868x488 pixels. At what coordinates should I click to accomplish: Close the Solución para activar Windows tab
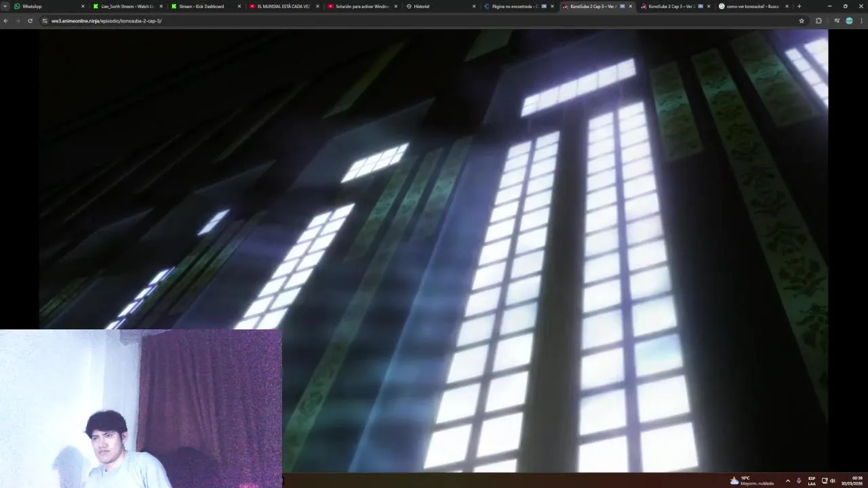point(395,6)
